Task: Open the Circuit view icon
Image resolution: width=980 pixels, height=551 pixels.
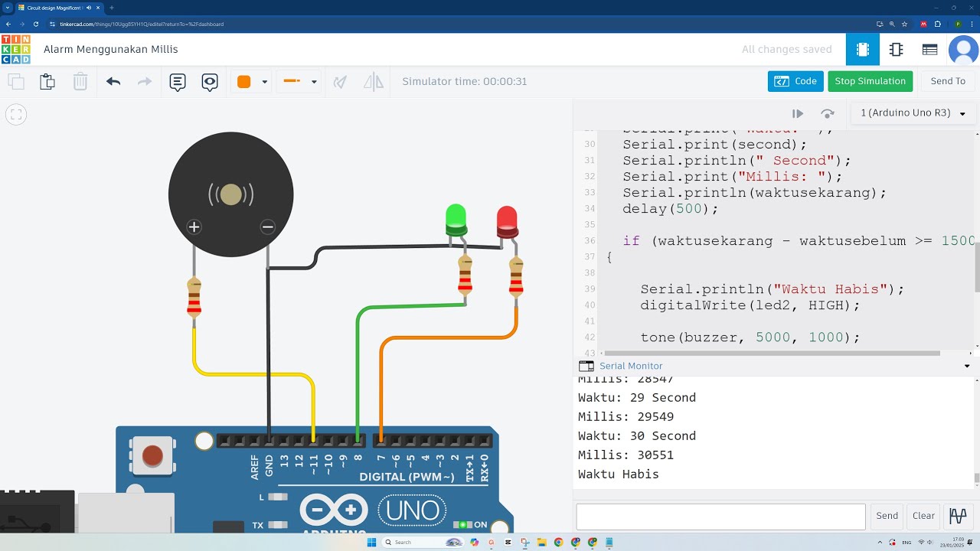Action: click(863, 50)
